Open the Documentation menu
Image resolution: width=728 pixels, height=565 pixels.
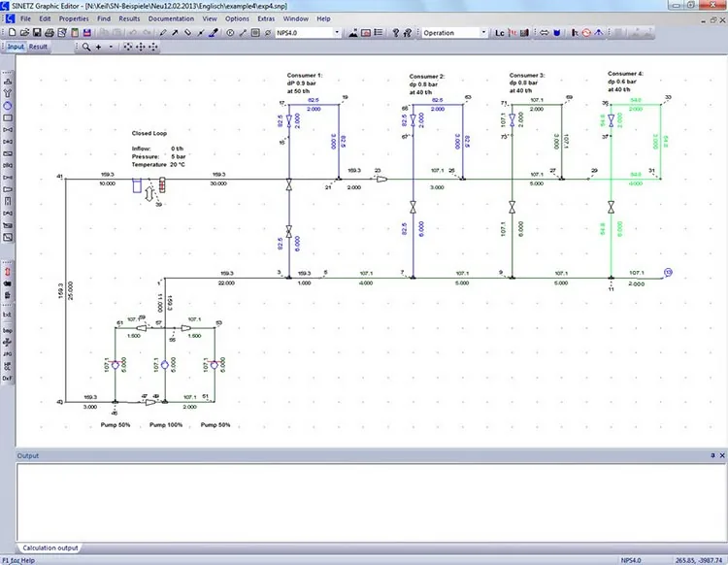point(171,18)
